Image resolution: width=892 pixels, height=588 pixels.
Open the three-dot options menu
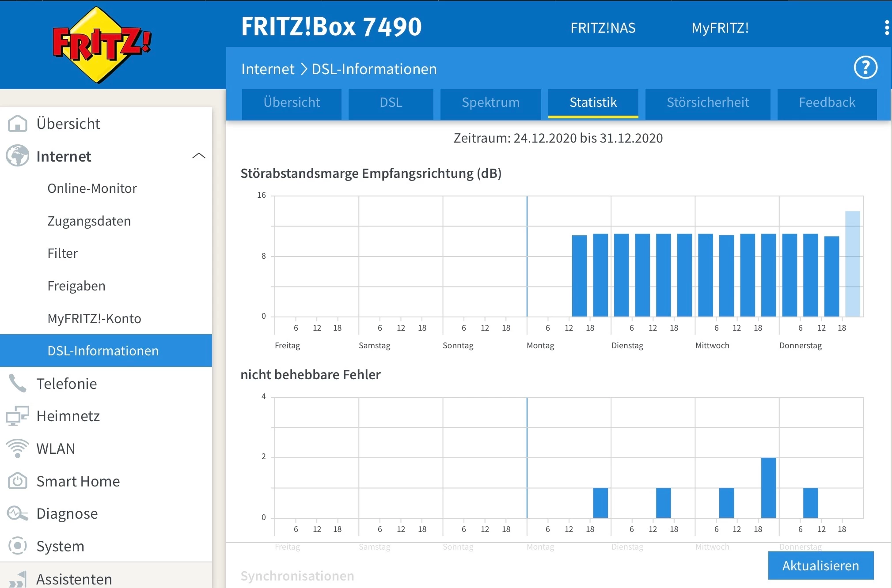(886, 27)
